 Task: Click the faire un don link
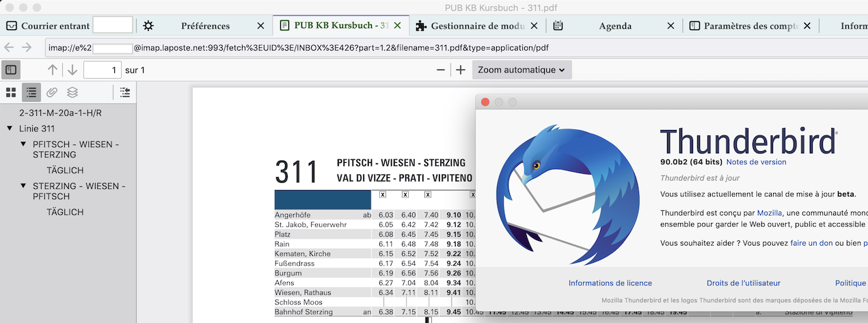811,243
